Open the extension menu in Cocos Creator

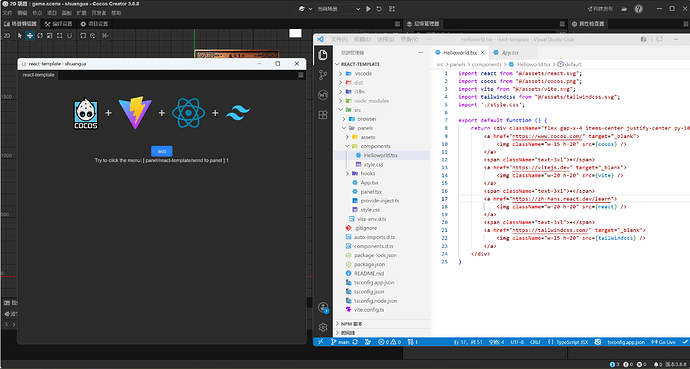coord(81,13)
